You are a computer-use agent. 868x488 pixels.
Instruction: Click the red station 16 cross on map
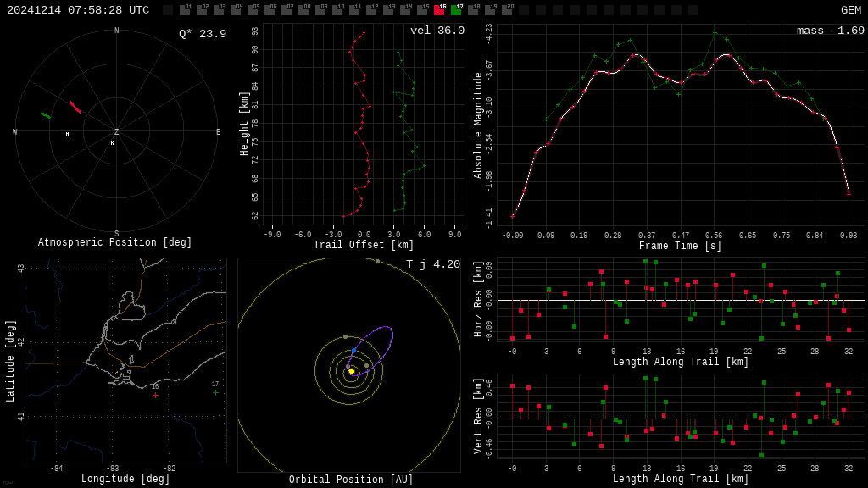coord(156,395)
